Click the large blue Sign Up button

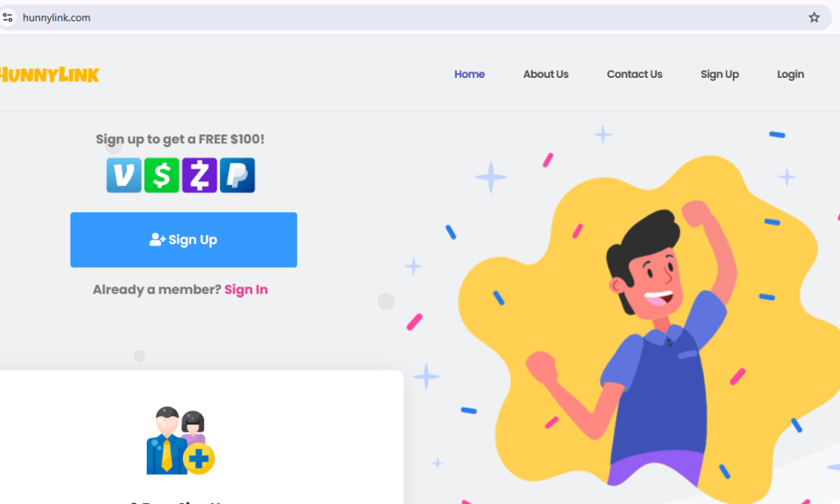[184, 239]
